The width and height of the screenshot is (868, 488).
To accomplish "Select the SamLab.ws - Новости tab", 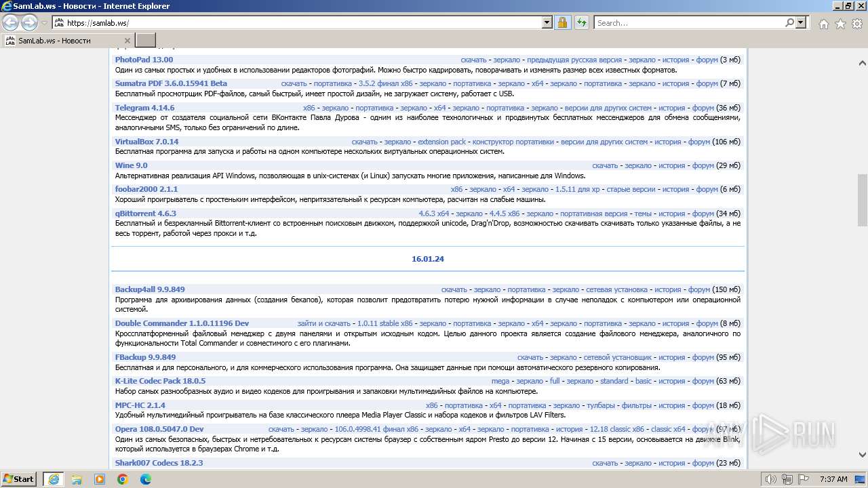I will [67, 40].
